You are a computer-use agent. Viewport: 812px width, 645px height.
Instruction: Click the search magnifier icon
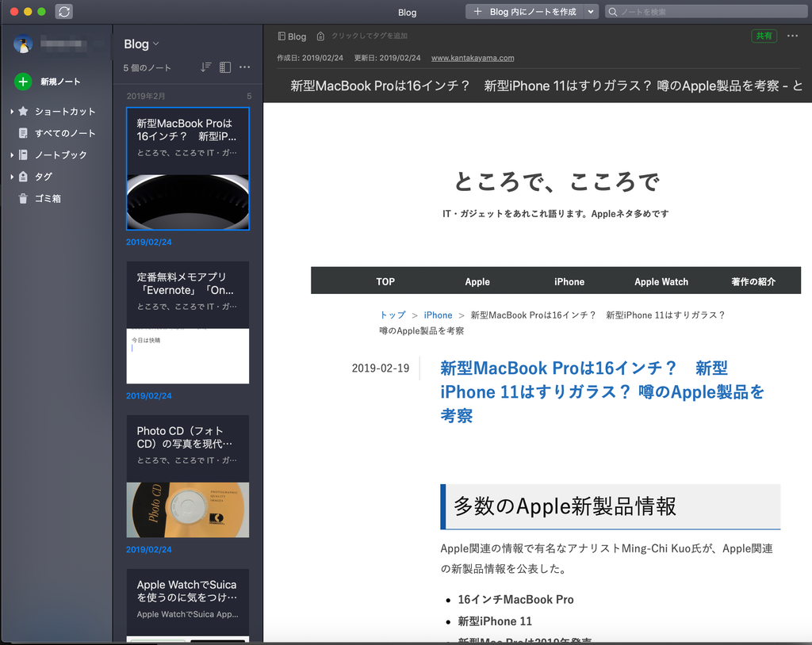(613, 12)
